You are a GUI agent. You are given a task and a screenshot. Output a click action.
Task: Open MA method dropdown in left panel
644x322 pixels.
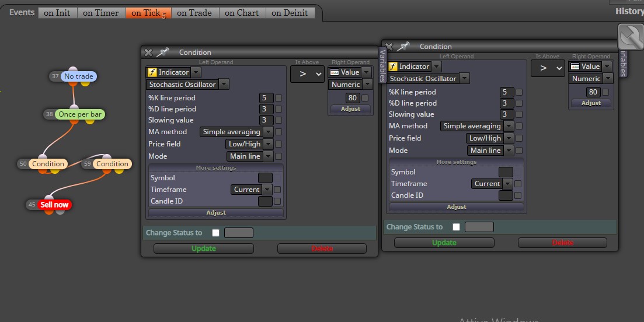pyautogui.click(x=268, y=132)
